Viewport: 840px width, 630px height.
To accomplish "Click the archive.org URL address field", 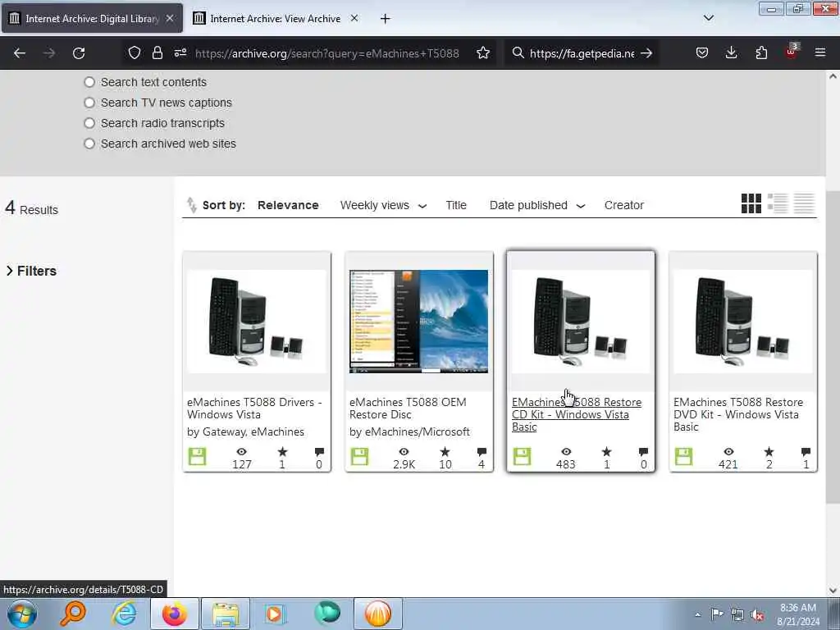I will click(x=326, y=53).
